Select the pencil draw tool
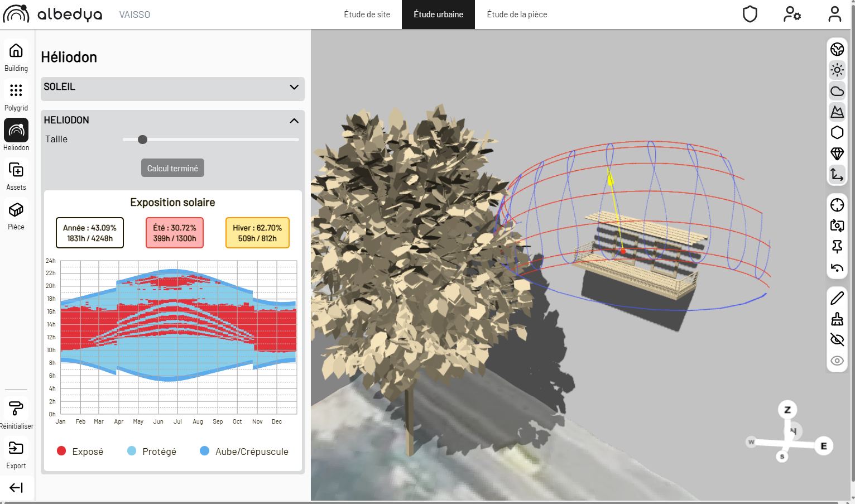855x504 pixels. [x=837, y=298]
